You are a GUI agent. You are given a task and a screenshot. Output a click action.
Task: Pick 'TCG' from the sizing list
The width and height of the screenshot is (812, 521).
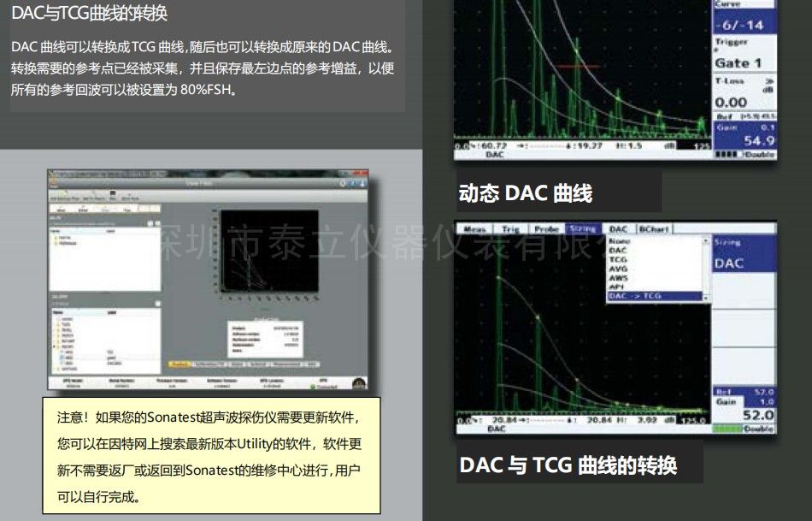click(618, 259)
